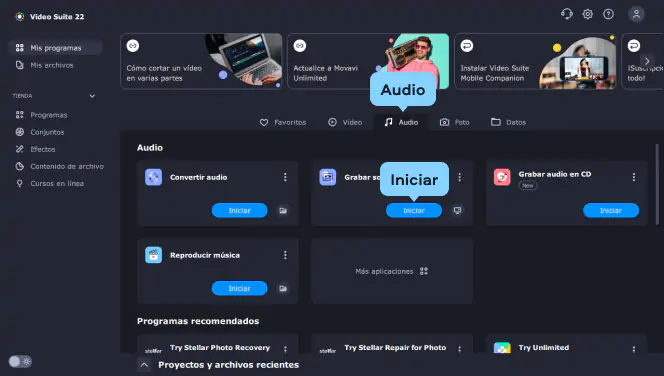Start Convertir audio with Iniciar
664x376 pixels.
point(240,210)
